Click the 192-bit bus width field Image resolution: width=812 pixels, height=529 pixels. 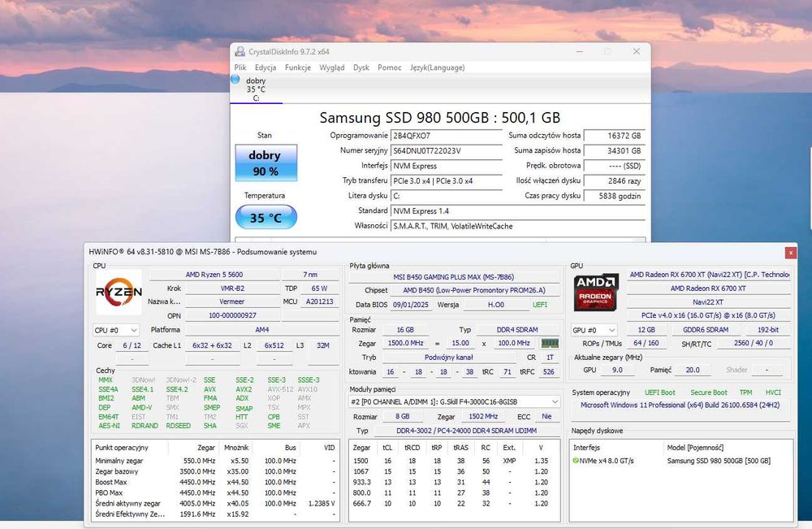768,330
